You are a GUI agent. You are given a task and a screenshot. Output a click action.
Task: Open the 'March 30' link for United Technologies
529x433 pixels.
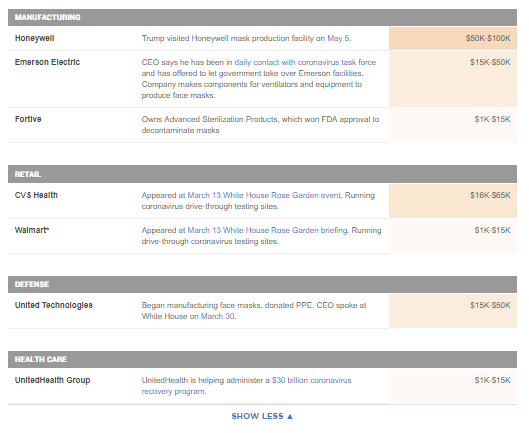click(218, 316)
